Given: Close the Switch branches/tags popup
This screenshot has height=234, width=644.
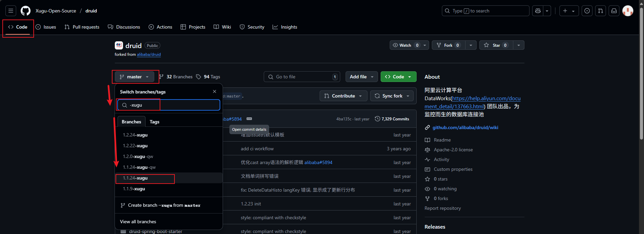Looking at the screenshot, I should point(215,91).
